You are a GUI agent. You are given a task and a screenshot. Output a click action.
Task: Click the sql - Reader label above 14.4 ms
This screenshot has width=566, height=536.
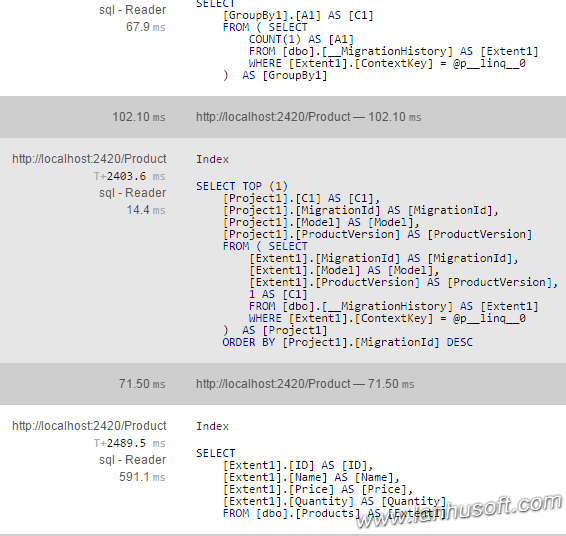point(132,193)
